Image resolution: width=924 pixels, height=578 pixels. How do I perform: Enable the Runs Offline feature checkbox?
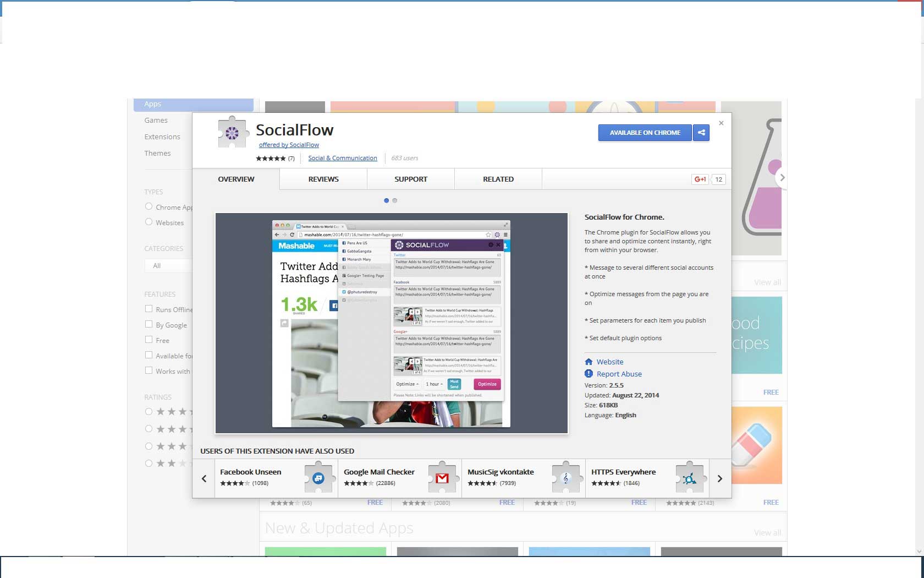point(148,309)
